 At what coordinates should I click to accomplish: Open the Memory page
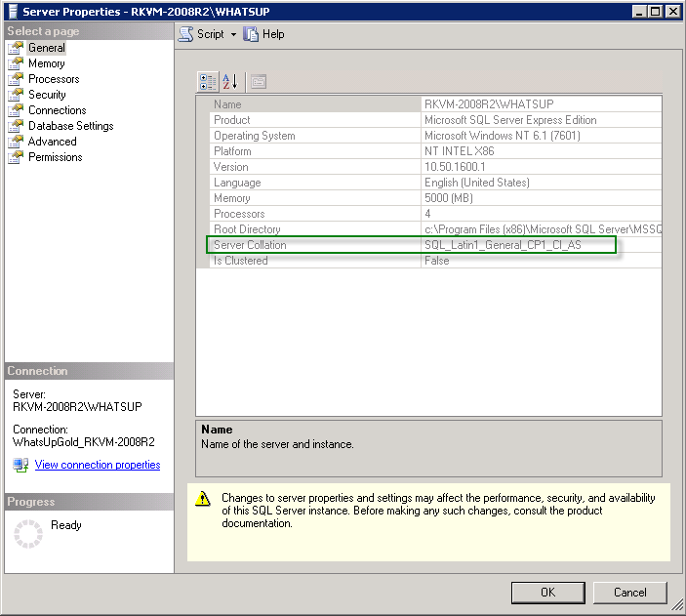coord(46,63)
